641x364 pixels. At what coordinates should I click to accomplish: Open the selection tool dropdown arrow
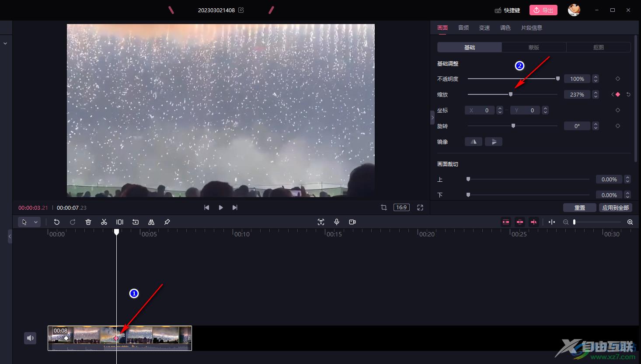pos(36,222)
